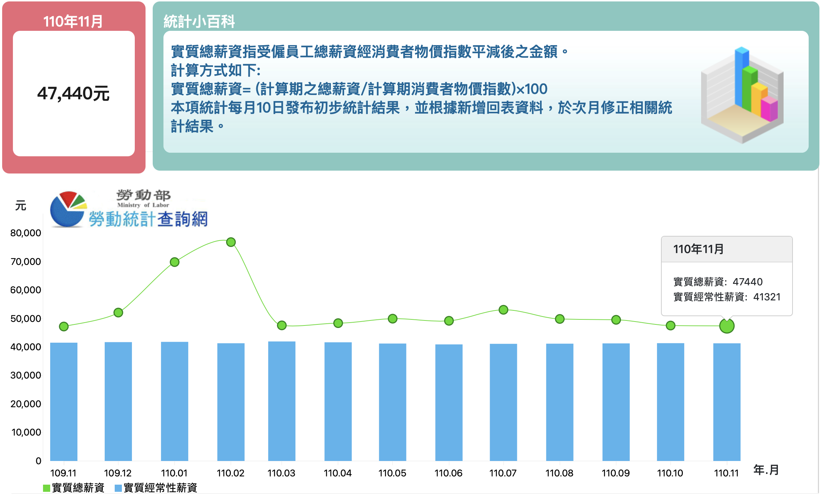Click the 統計小百科 panel heading
Image resolution: width=823 pixels, height=504 pixels.
click(199, 22)
